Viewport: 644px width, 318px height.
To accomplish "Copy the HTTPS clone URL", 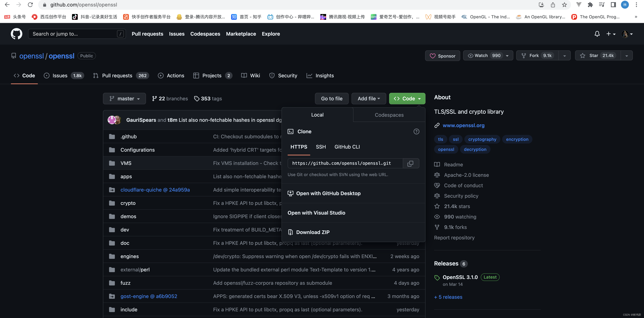I will [x=410, y=163].
